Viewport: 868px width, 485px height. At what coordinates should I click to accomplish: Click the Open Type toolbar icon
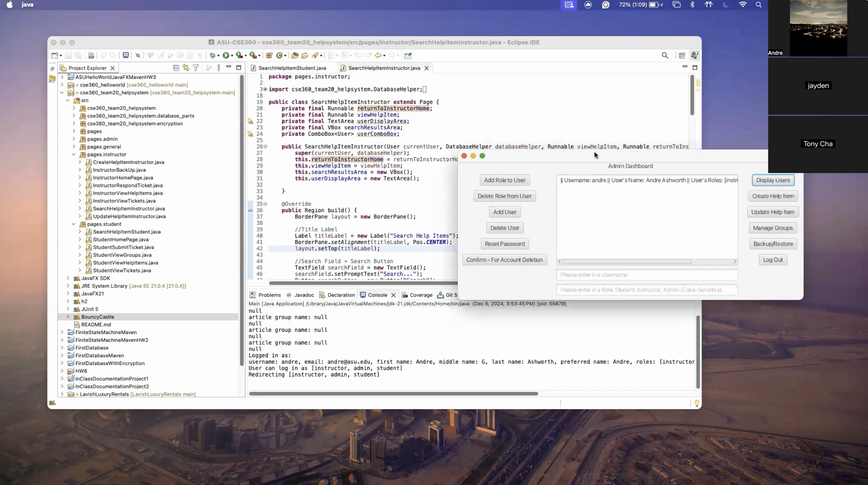click(294, 55)
